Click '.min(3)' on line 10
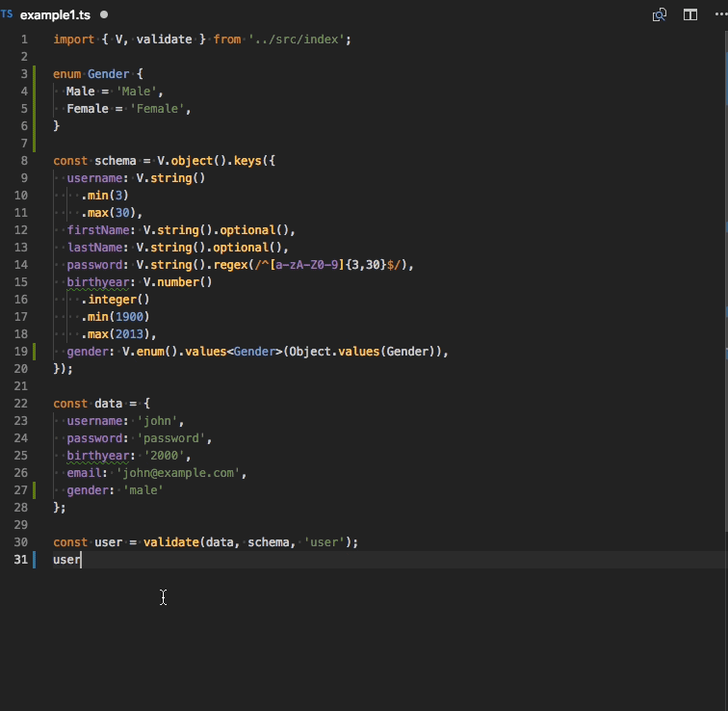Screen dimensions: 728x711 104,196
